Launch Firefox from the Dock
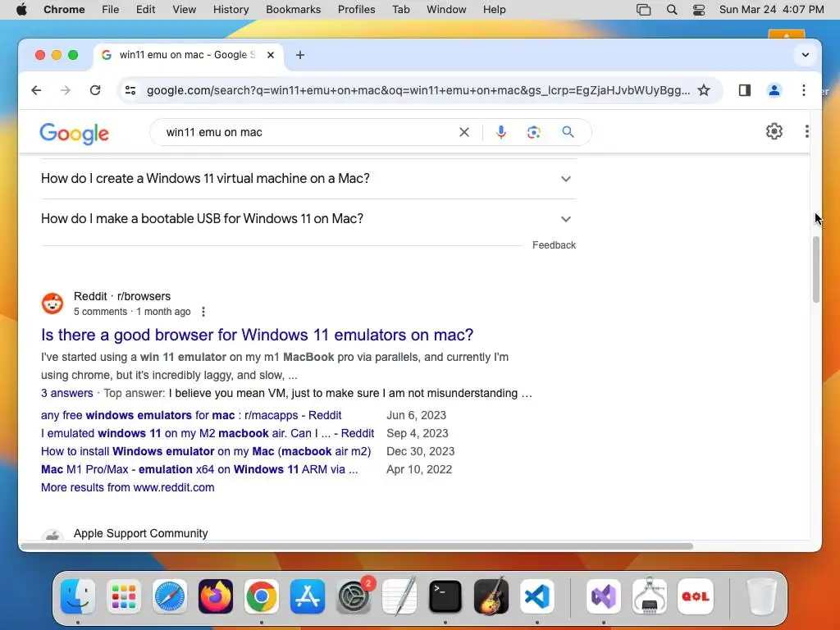 coord(216,596)
